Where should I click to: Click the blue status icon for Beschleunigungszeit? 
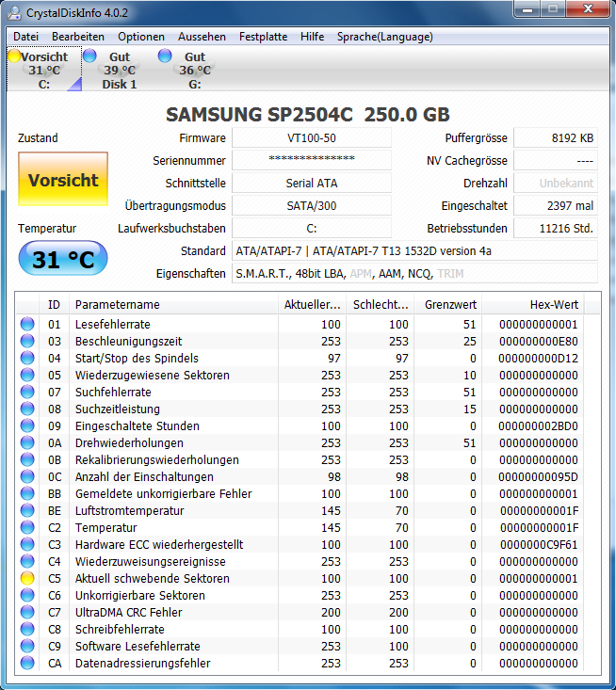coord(27,341)
